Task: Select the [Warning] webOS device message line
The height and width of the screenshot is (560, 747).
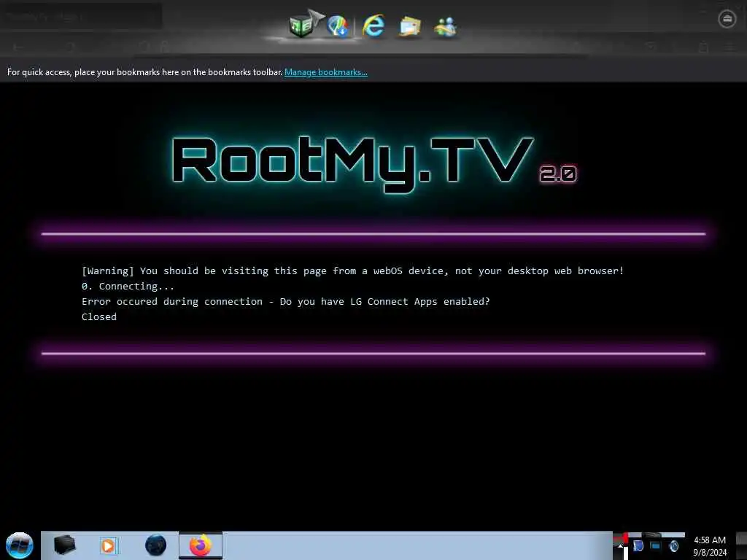Action: 352,271
